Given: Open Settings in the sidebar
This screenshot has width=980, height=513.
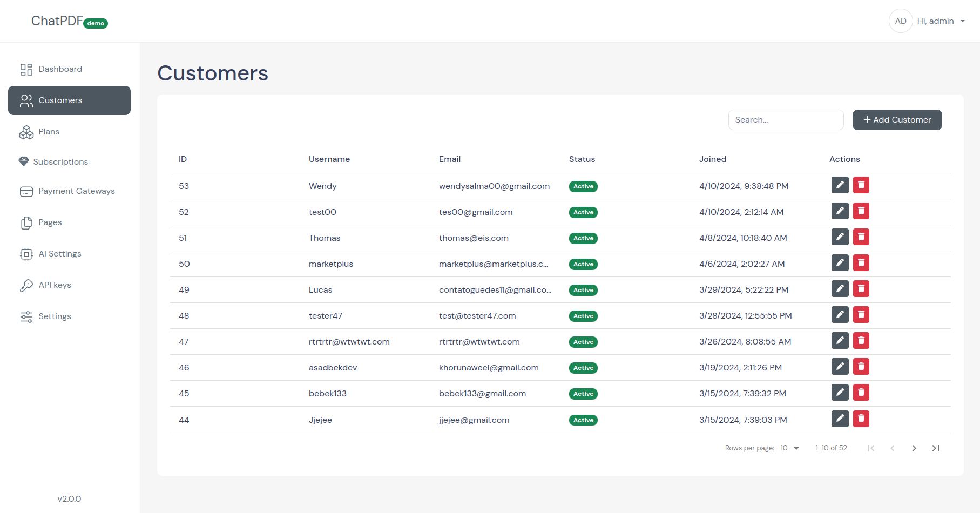Looking at the screenshot, I should click(69, 316).
